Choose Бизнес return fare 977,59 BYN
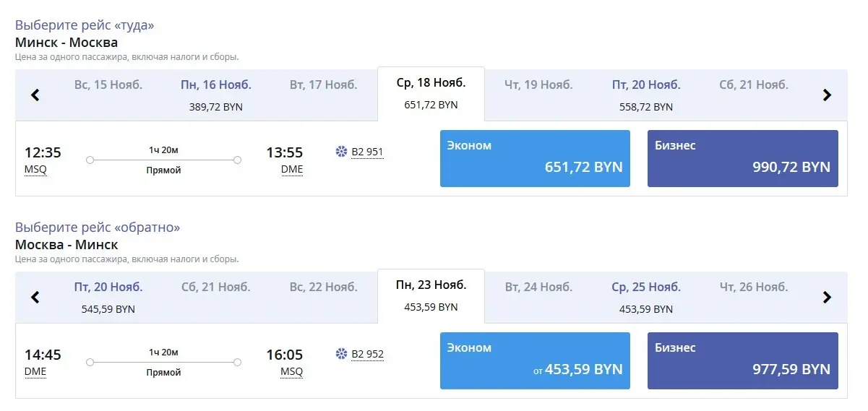868x411 pixels. click(x=743, y=360)
